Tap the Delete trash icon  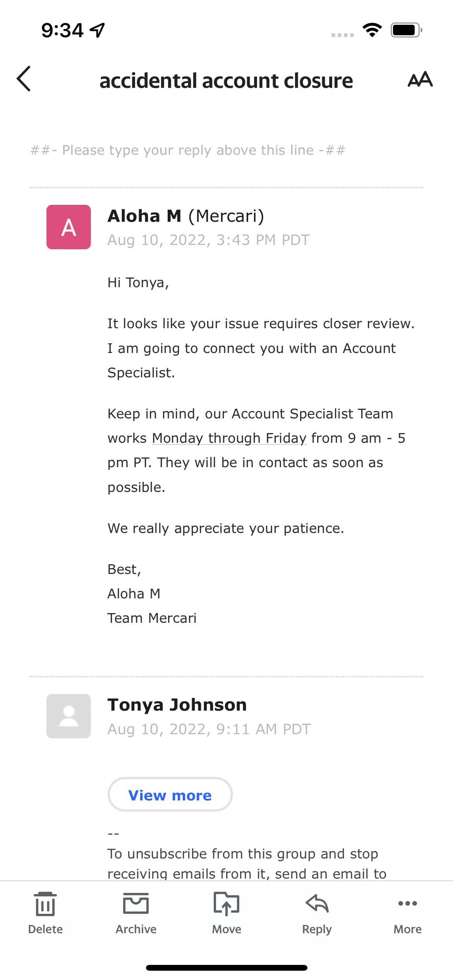[45, 905]
